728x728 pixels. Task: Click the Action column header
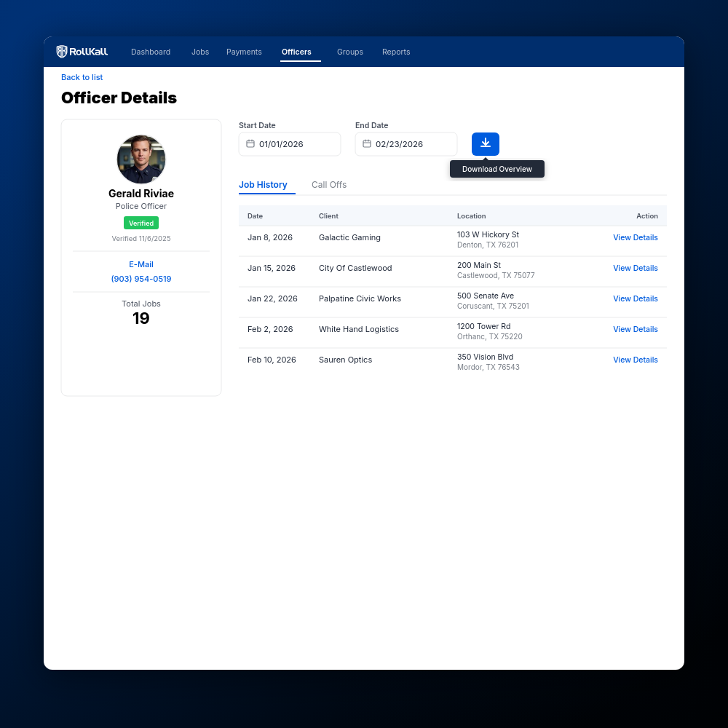[646, 216]
